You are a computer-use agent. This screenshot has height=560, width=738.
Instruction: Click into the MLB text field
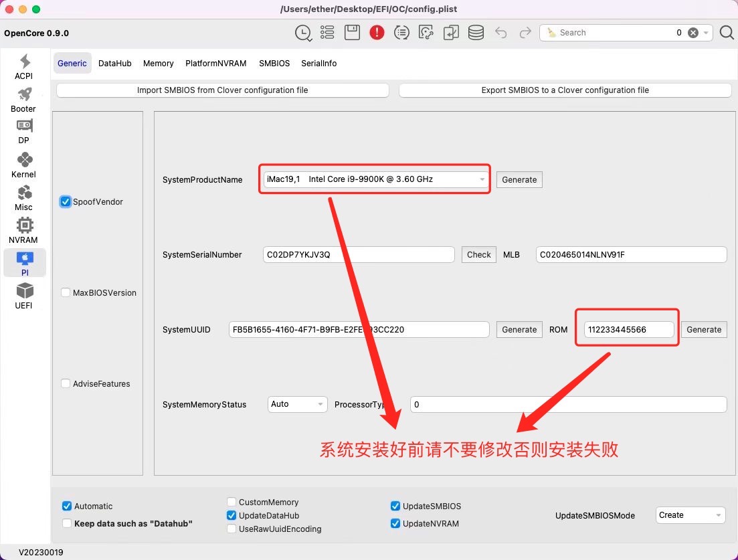tap(630, 255)
